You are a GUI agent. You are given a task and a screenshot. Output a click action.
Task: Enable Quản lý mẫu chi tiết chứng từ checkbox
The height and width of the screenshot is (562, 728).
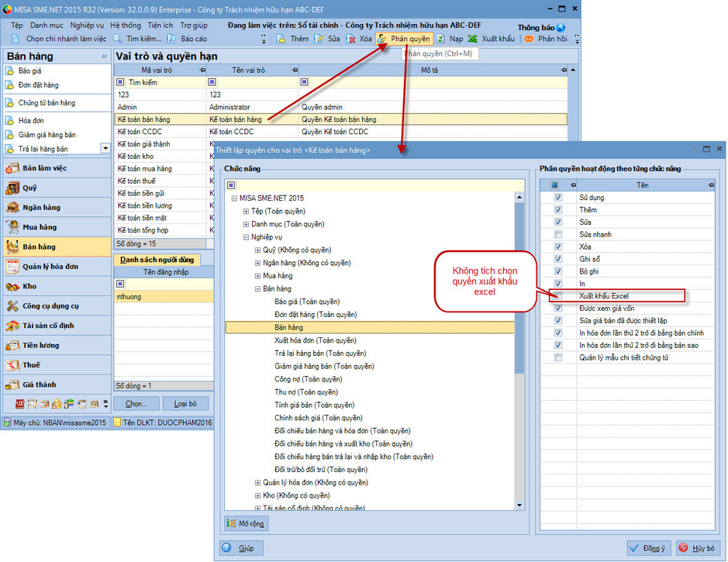558,357
